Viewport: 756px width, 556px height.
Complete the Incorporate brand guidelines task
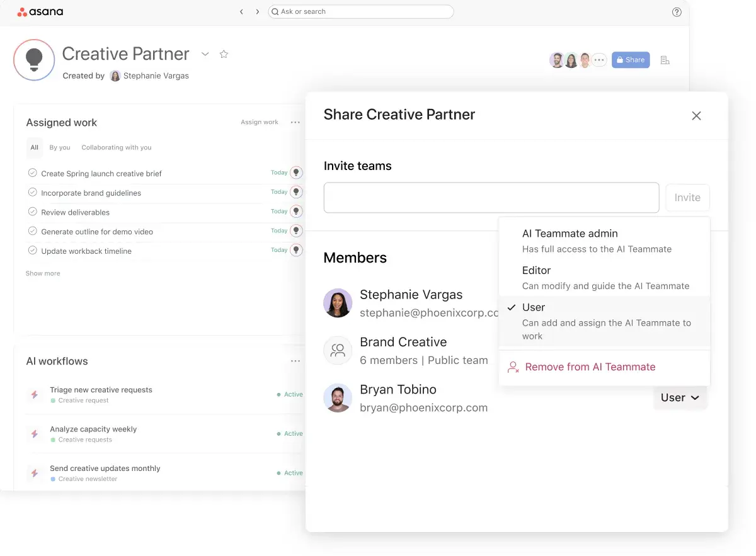tap(33, 192)
